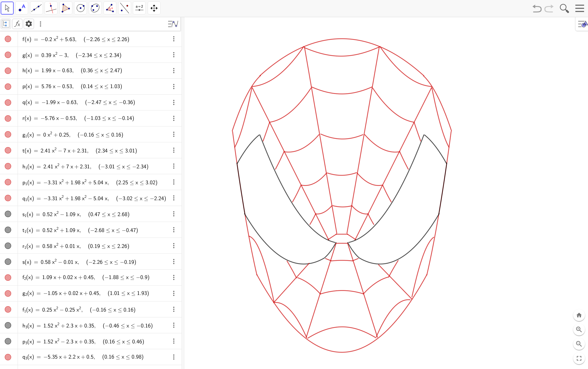Screen dimensions: 588x369
Task: Open the main hamburger menu
Action: coord(580,9)
